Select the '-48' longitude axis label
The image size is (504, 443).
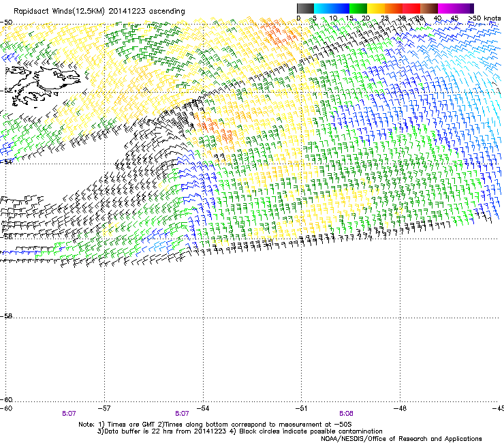coord(400,408)
